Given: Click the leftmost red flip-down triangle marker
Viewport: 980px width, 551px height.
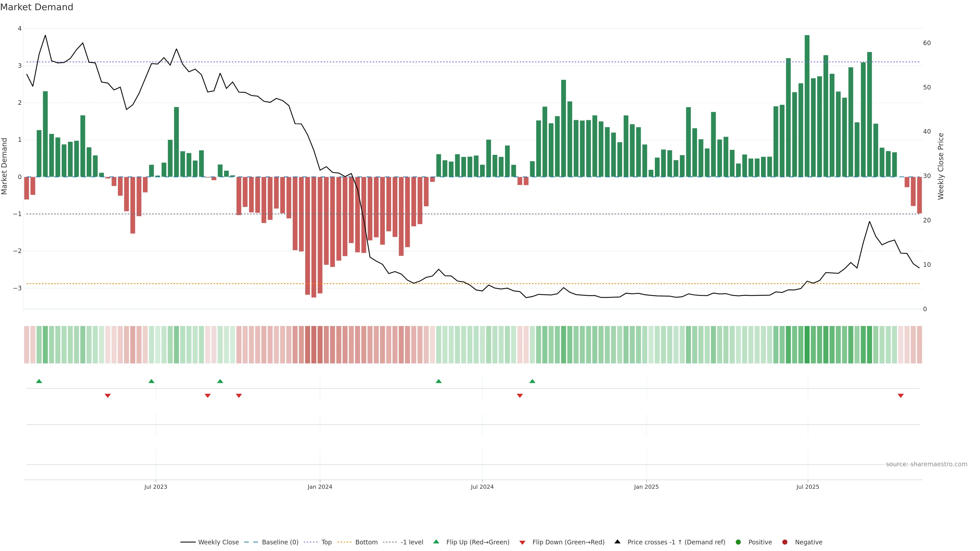Looking at the screenshot, I should [108, 395].
